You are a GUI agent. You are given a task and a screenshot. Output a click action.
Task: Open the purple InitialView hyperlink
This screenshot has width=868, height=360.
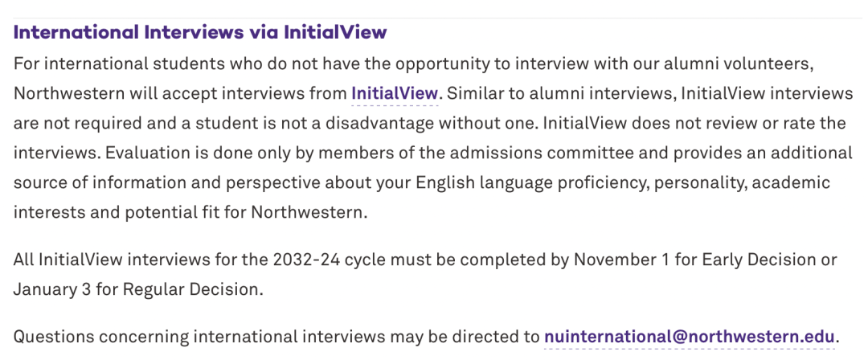395,93
